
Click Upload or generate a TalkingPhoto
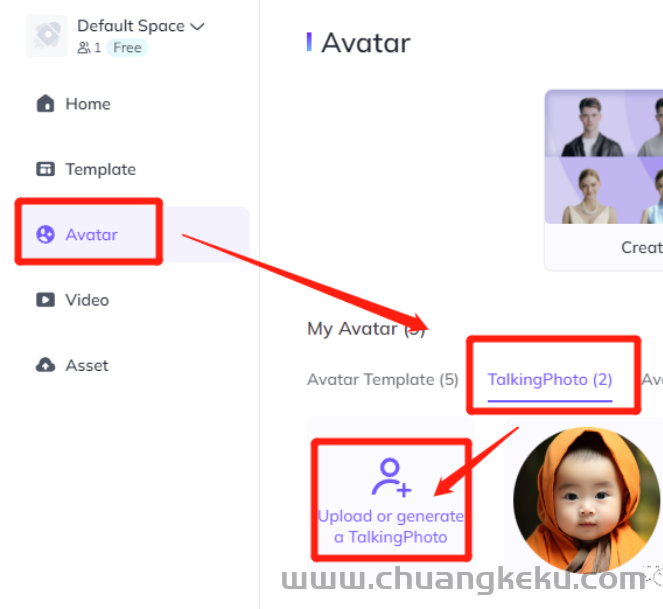391,527
